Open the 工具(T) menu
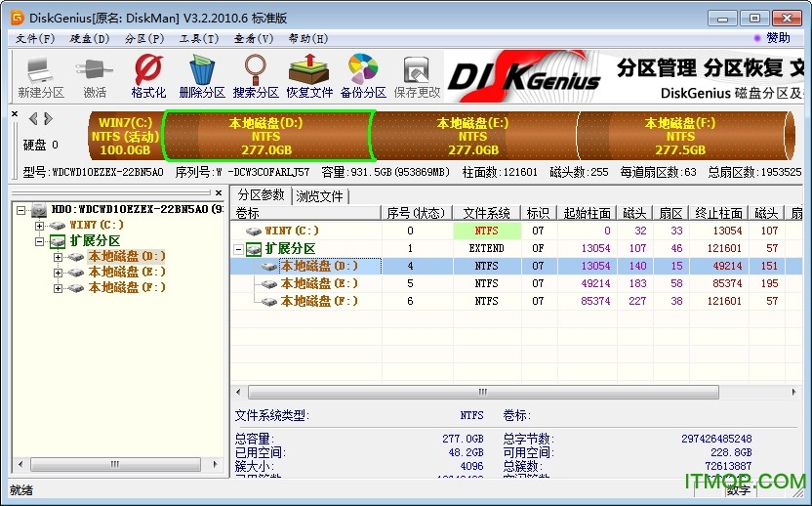 (x=197, y=38)
